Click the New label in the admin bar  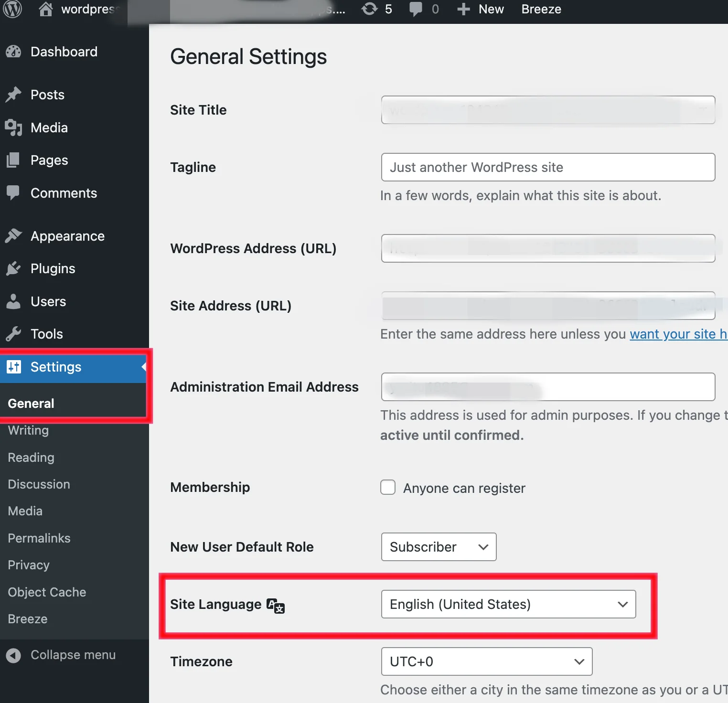[x=491, y=9]
